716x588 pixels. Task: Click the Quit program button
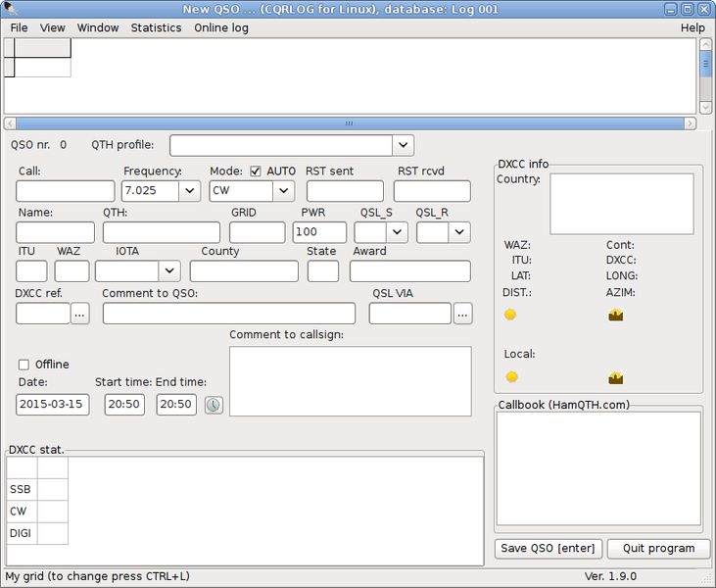659,549
